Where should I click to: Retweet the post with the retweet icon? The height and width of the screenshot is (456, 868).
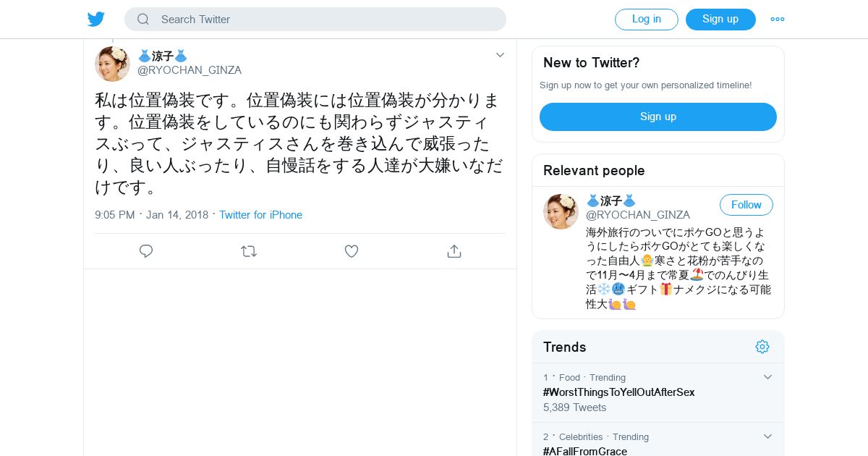click(x=249, y=251)
